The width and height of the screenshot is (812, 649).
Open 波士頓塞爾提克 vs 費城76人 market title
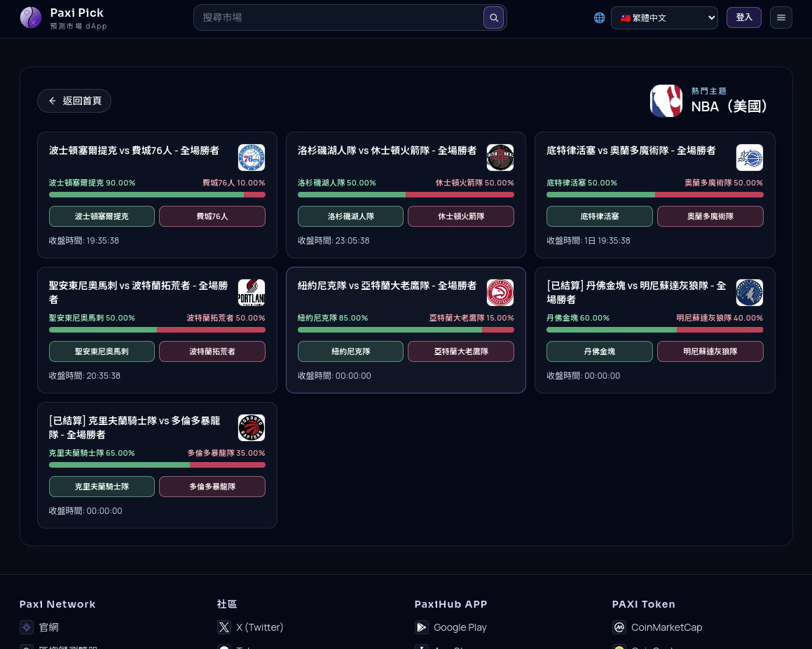pyautogui.click(x=134, y=151)
